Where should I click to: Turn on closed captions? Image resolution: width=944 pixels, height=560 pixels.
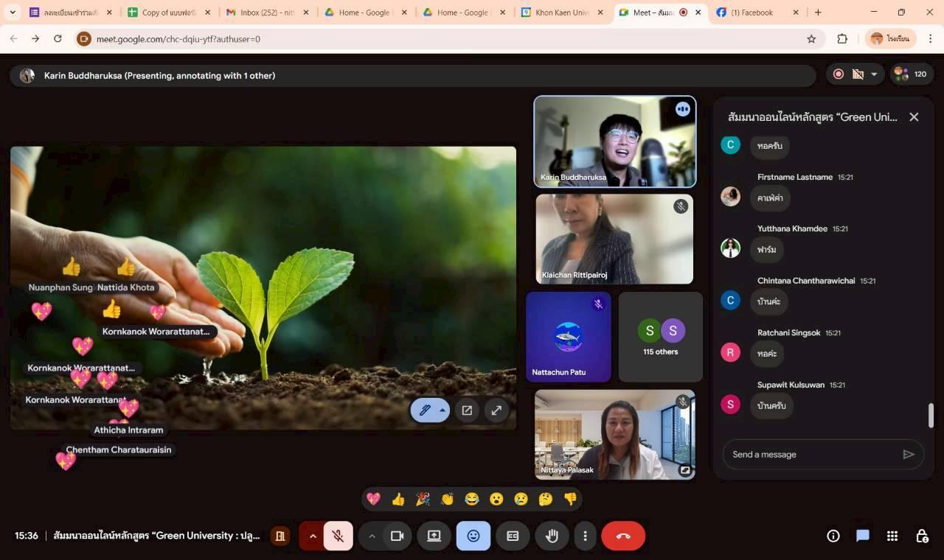tap(513, 536)
